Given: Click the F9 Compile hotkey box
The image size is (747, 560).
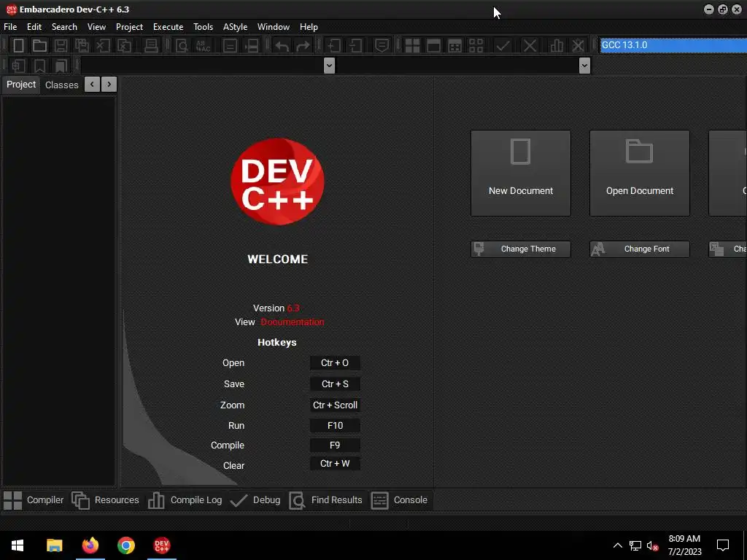Looking at the screenshot, I should pyautogui.click(x=335, y=446).
